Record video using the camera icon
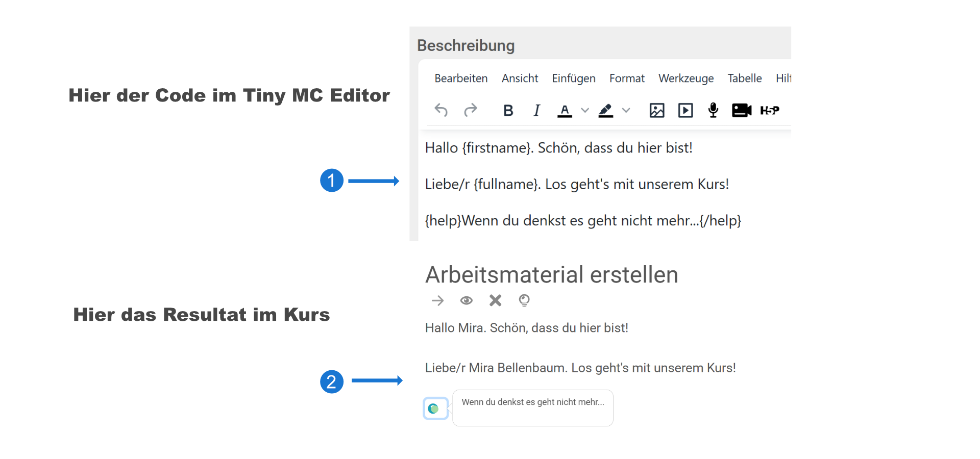 pos(741,110)
